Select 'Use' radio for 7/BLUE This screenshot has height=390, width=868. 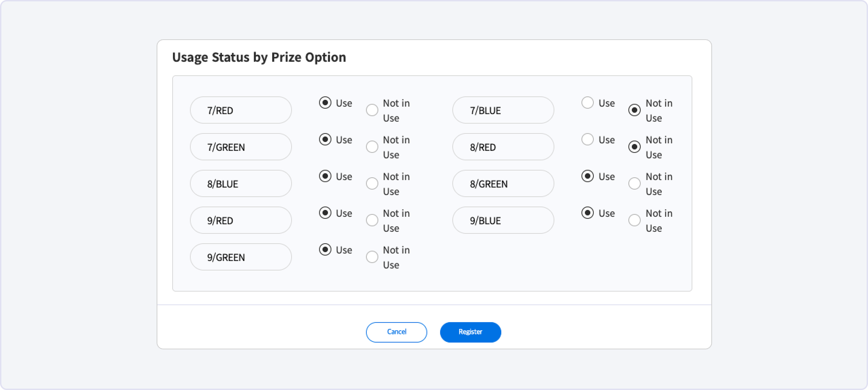587,103
